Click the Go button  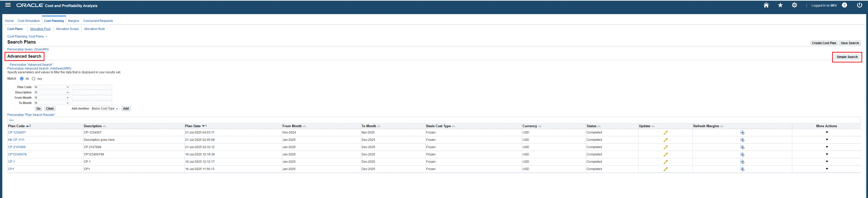(38, 109)
